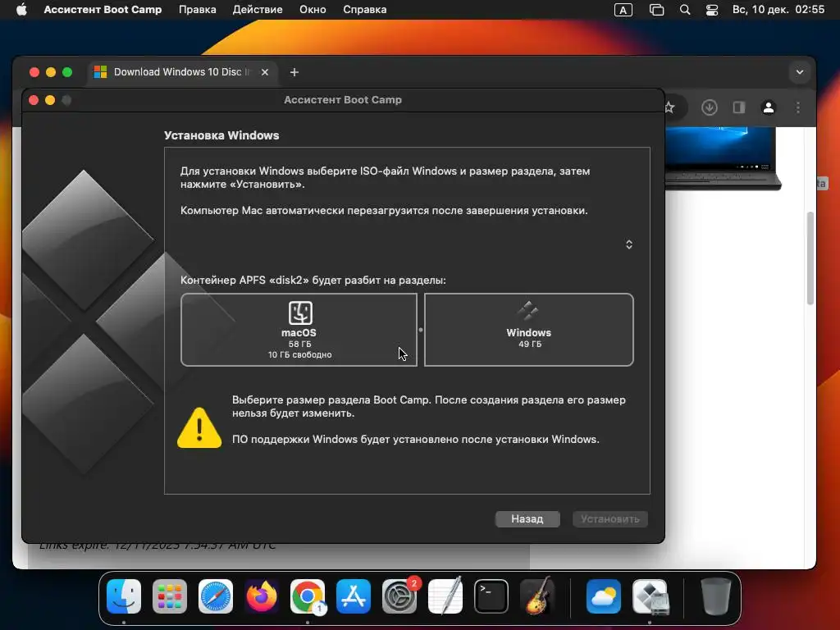The width and height of the screenshot is (840, 630).
Task: Open the browser profile icon
Action: click(768, 107)
